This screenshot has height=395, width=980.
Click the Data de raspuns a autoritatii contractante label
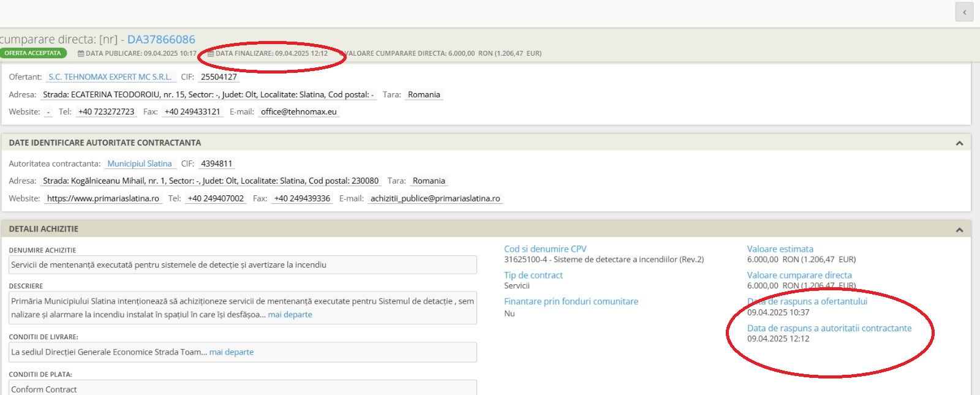829,328
